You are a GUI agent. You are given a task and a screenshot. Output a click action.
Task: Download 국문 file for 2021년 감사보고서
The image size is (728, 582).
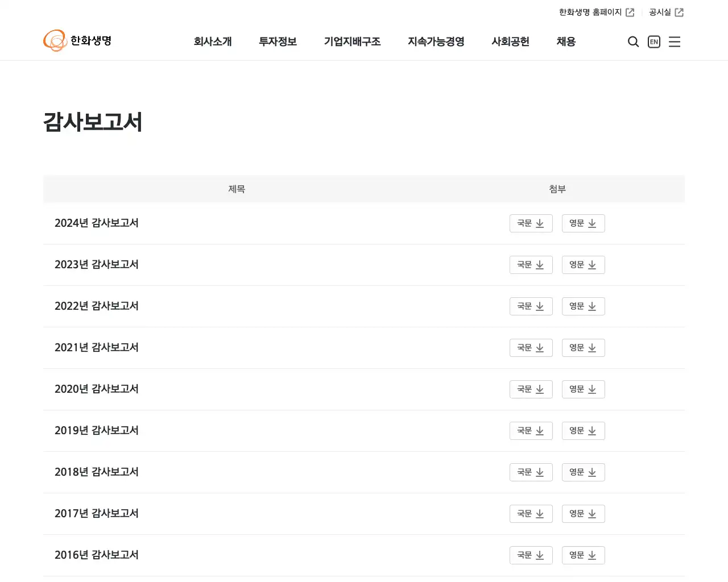[x=531, y=347]
